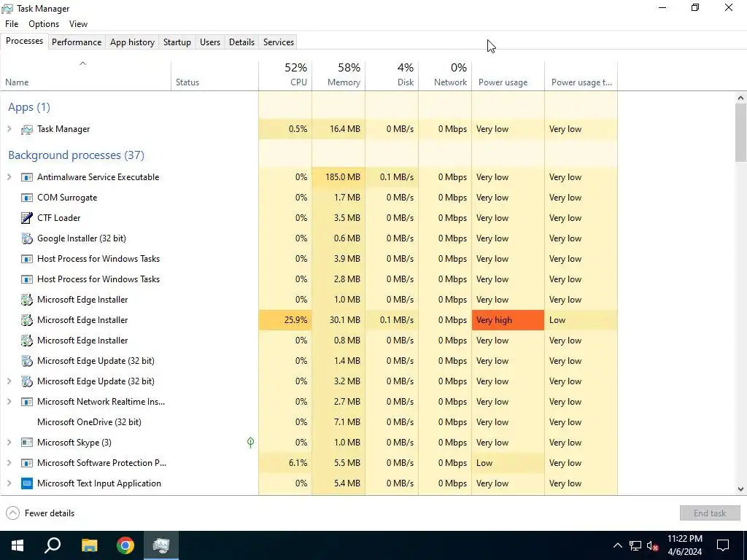Switch to the Performance tab

pos(77,42)
